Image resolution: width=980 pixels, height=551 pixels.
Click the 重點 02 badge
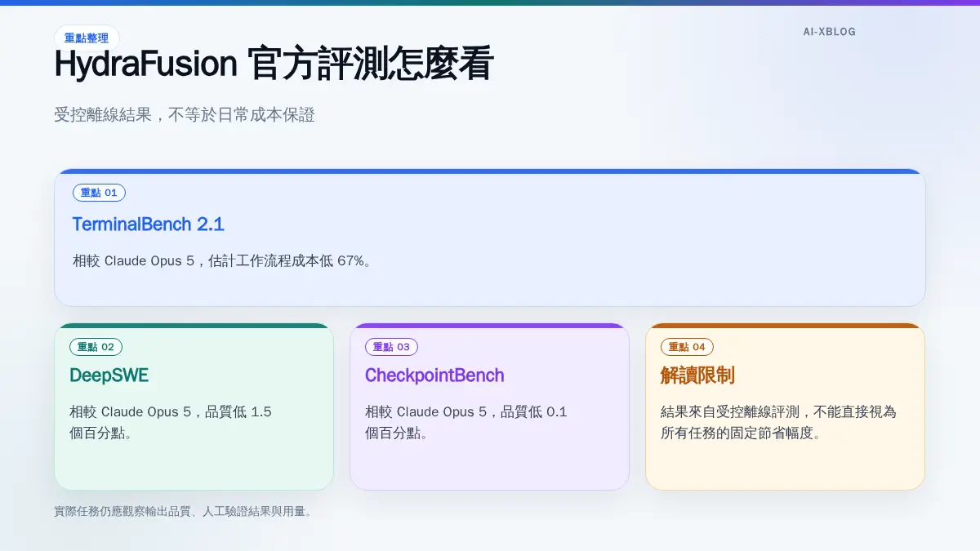tap(96, 347)
